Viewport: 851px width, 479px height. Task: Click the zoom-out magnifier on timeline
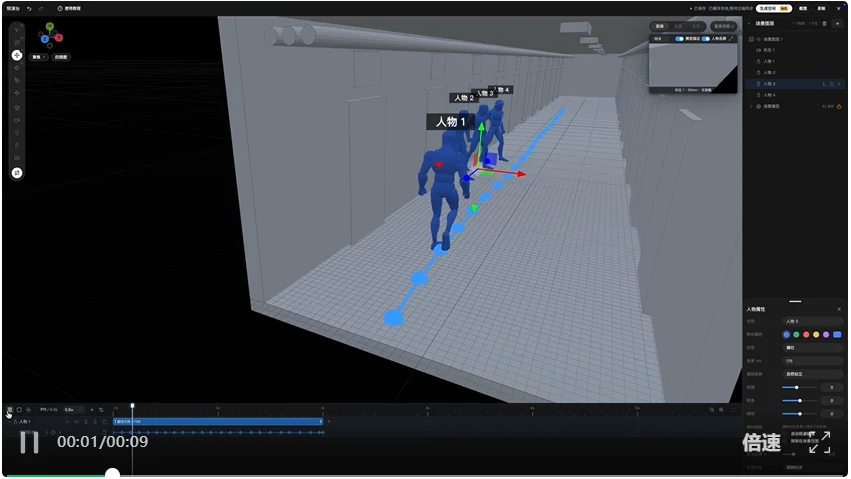pyautogui.click(x=712, y=410)
